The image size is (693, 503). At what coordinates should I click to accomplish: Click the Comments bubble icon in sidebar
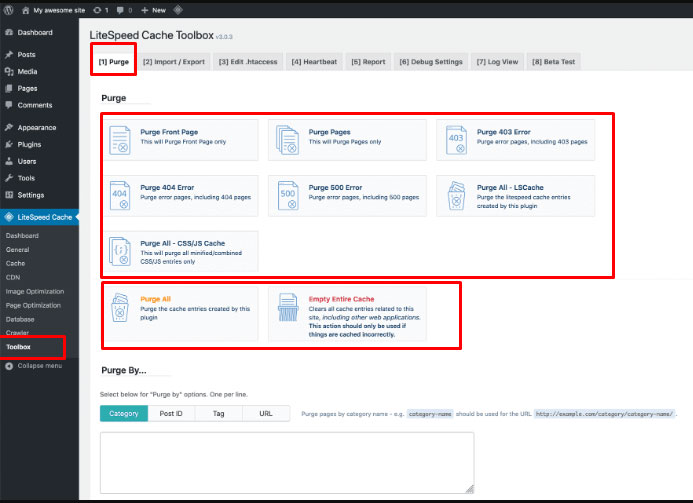point(9,105)
